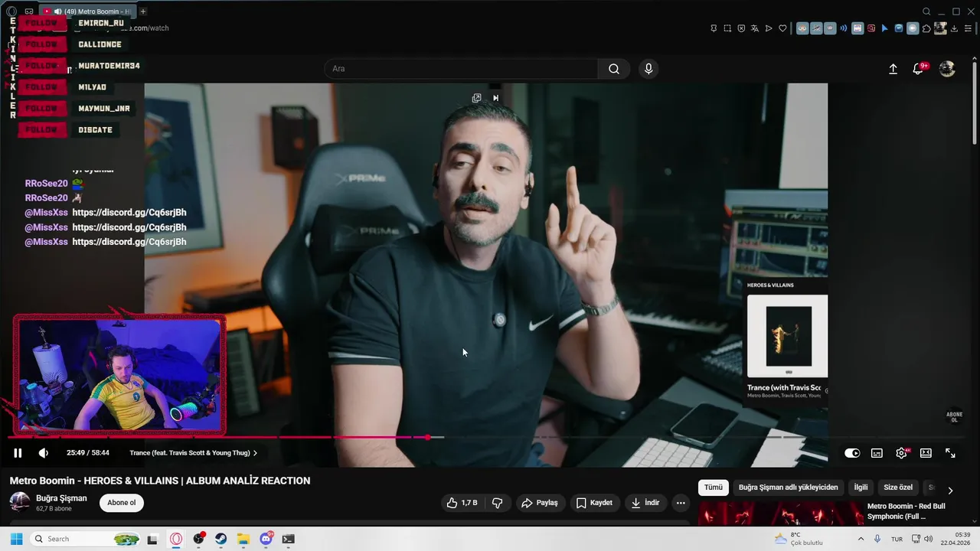
Task: Open the weather widget 8°C
Action: tap(798, 539)
